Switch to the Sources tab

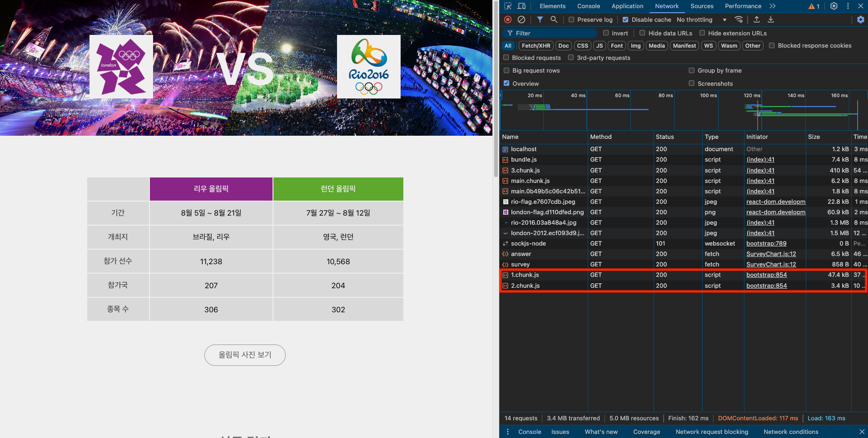pos(702,6)
